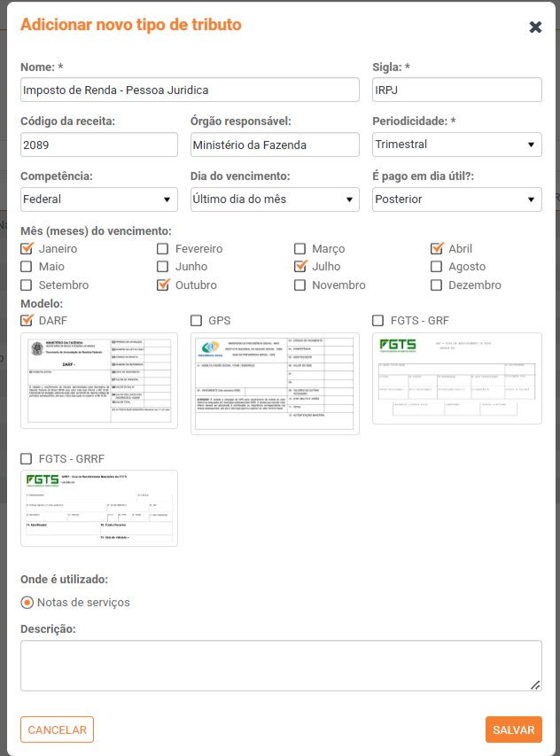560x756 pixels.
Task: Toggle the Julho checkbox off
Action: [300, 266]
